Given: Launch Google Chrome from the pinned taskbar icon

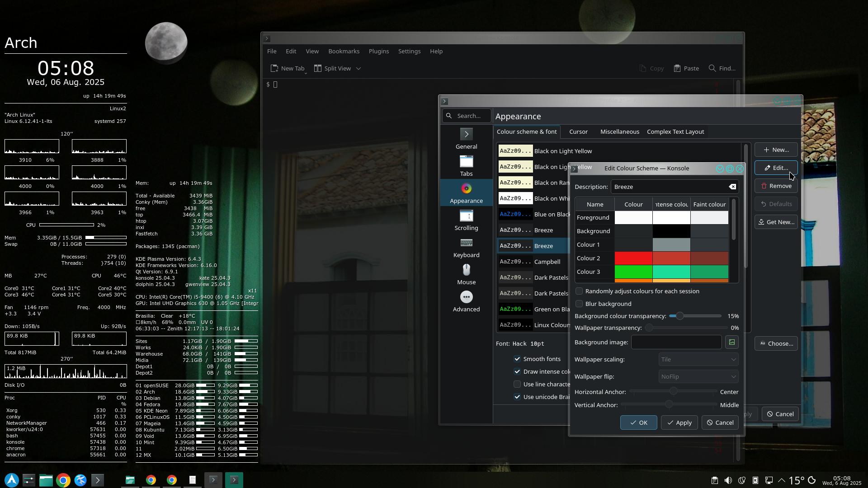Looking at the screenshot, I should (x=63, y=480).
